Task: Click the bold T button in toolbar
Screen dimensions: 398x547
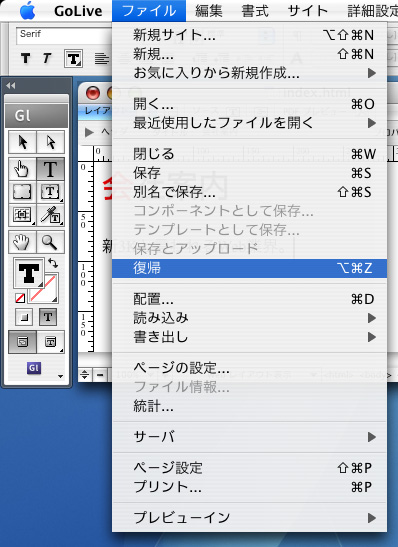Action: click(x=25, y=58)
